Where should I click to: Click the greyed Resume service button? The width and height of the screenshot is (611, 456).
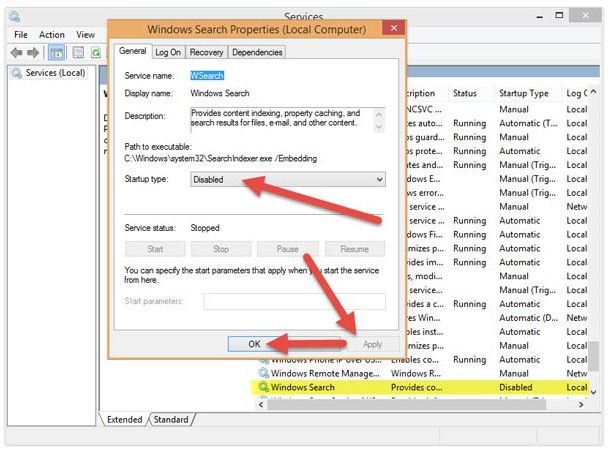pyautogui.click(x=355, y=249)
